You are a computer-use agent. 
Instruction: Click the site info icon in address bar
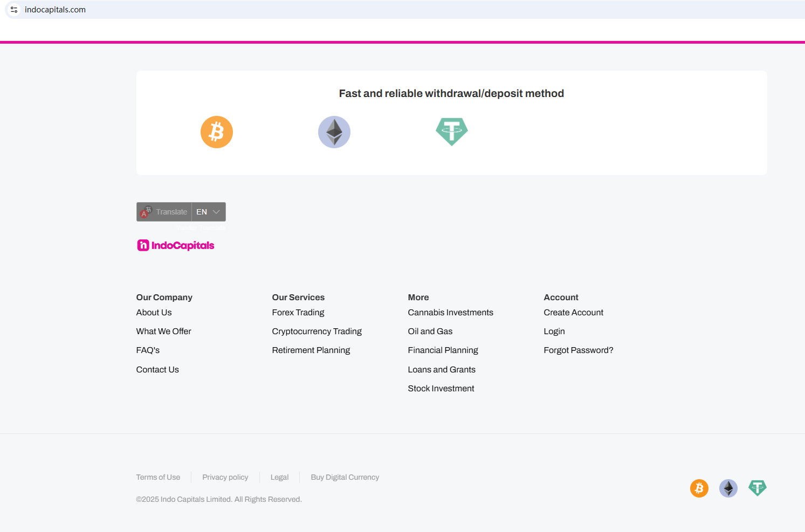coord(14,10)
